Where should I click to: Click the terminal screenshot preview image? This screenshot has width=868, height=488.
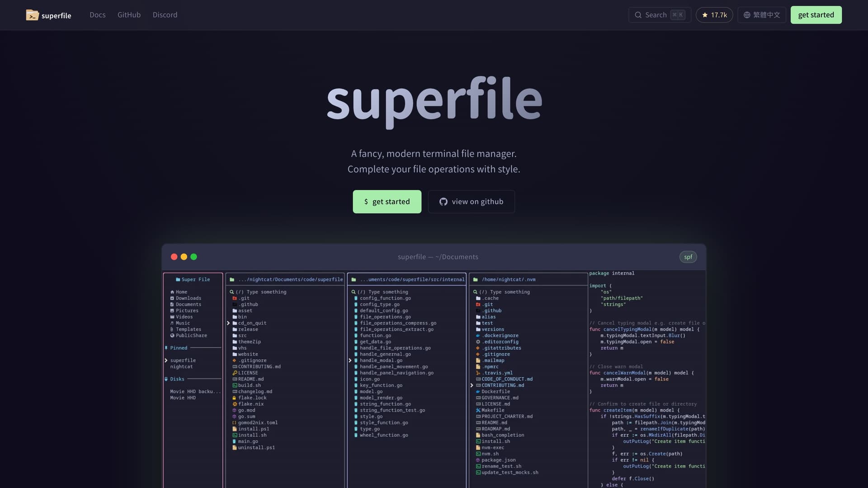[434, 379]
